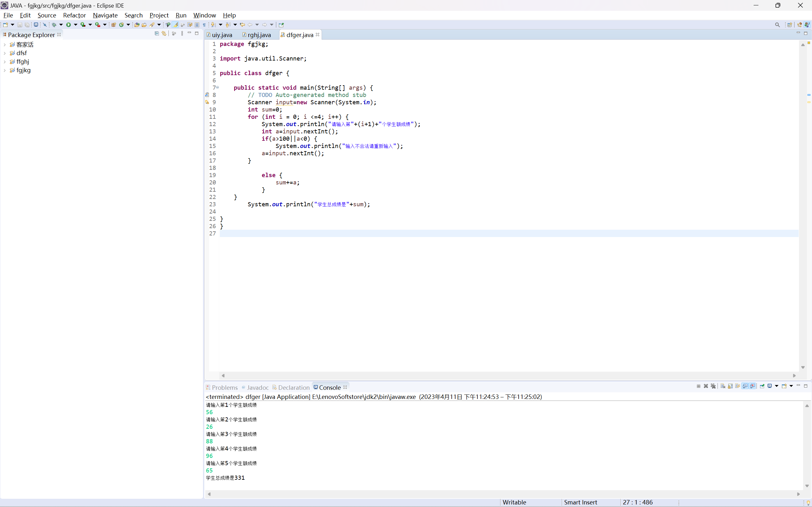The width and height of the screenshot is (812, 507).
Task: Click Pin Console icon
Action: pos(762,386)
